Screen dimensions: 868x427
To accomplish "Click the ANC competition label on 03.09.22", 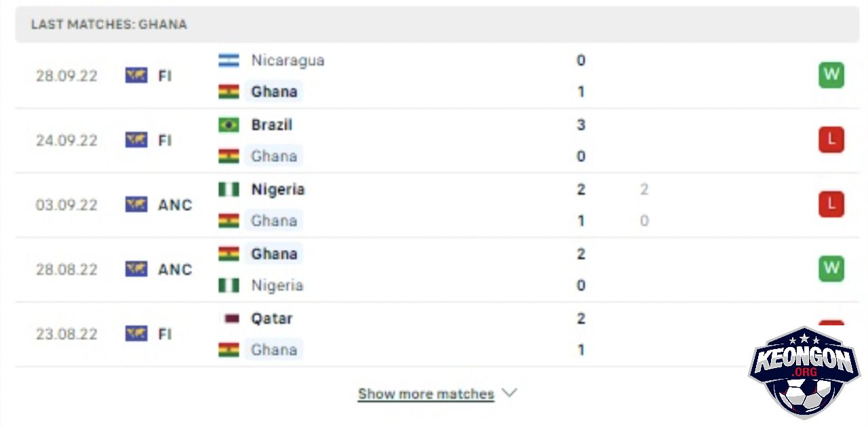I will (175, 205).
